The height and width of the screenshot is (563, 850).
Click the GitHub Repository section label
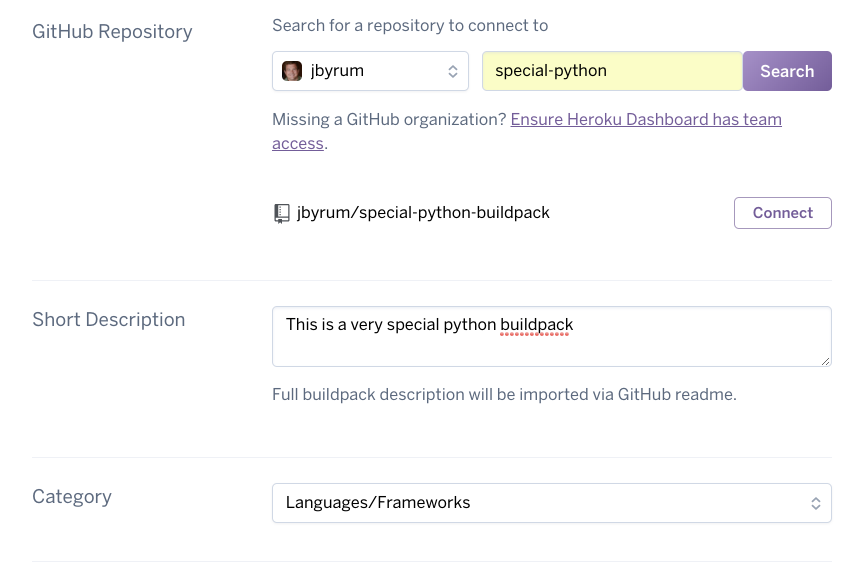click(112, 31)
